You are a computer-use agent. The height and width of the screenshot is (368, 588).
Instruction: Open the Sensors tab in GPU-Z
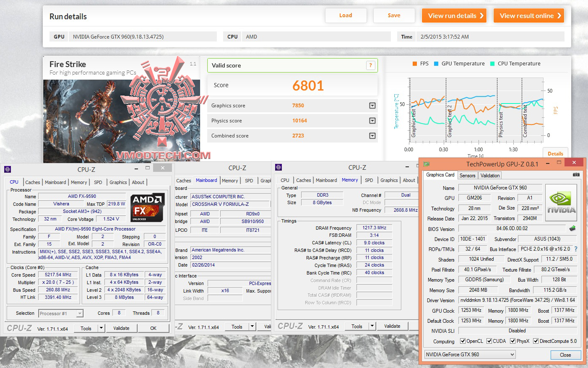[467, 176]
